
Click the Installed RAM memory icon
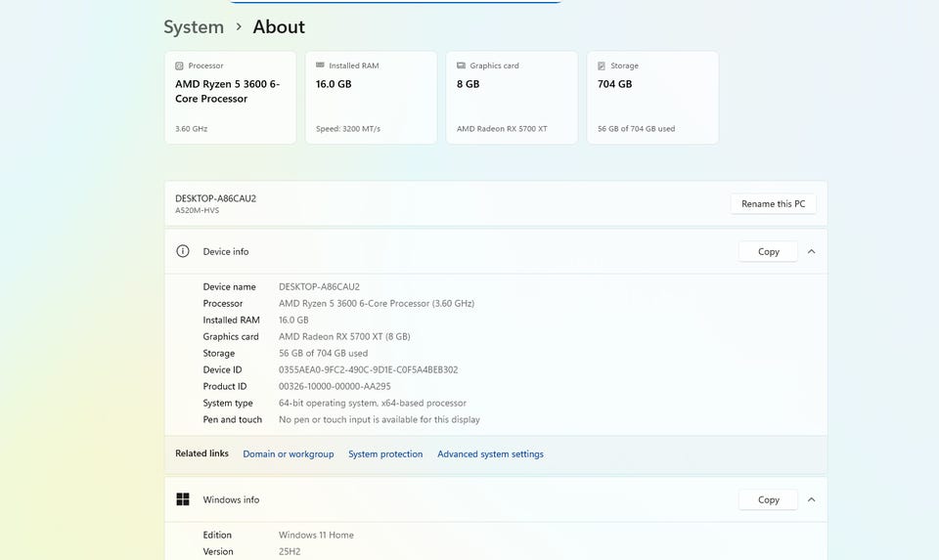click(x=320, y=66)
